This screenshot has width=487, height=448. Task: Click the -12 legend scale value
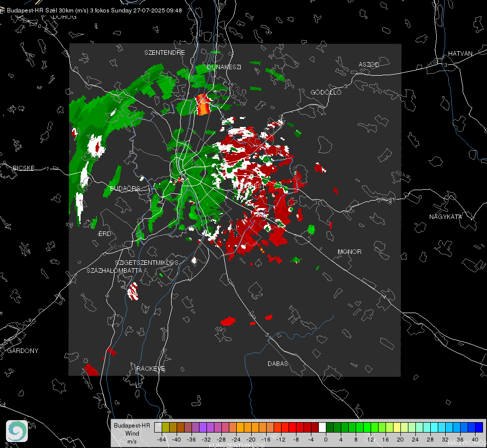pyautogui.click(x=281, y=440)
